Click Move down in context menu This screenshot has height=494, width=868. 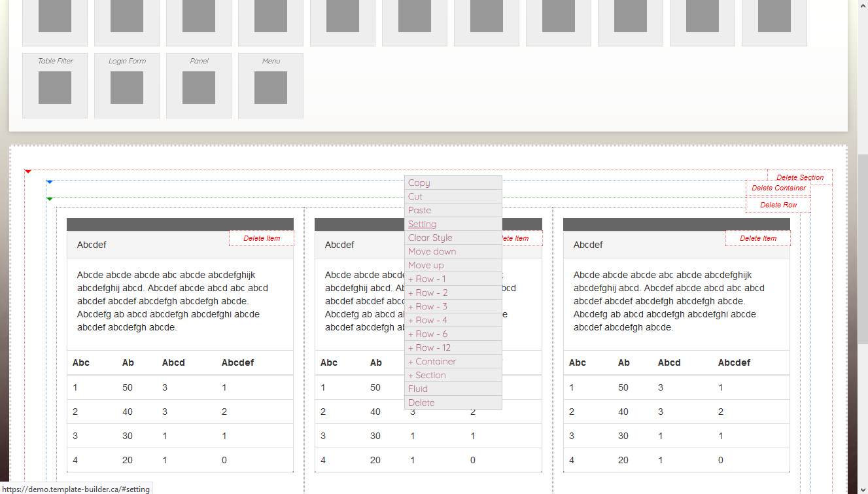[x=432, y=252]
